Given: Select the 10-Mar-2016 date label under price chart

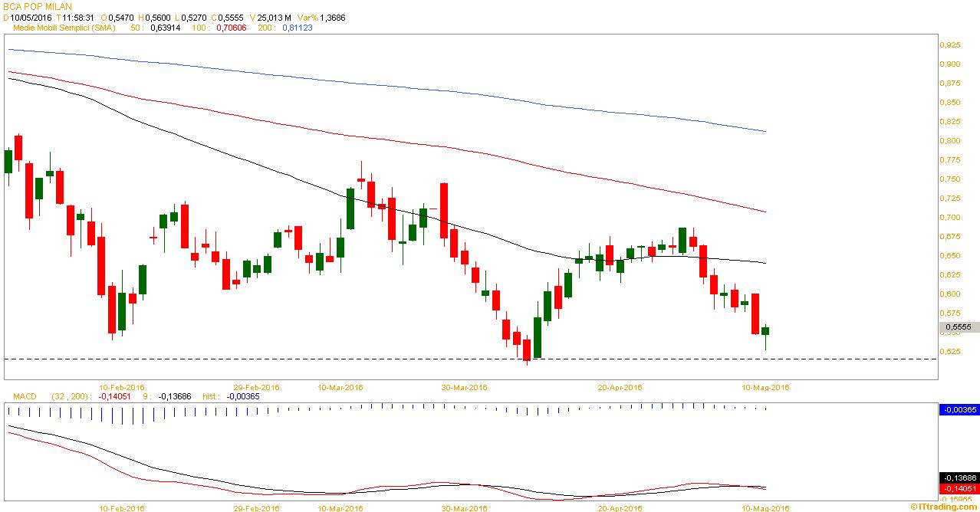Looking at the screenshot, I should tap(340, 387).
